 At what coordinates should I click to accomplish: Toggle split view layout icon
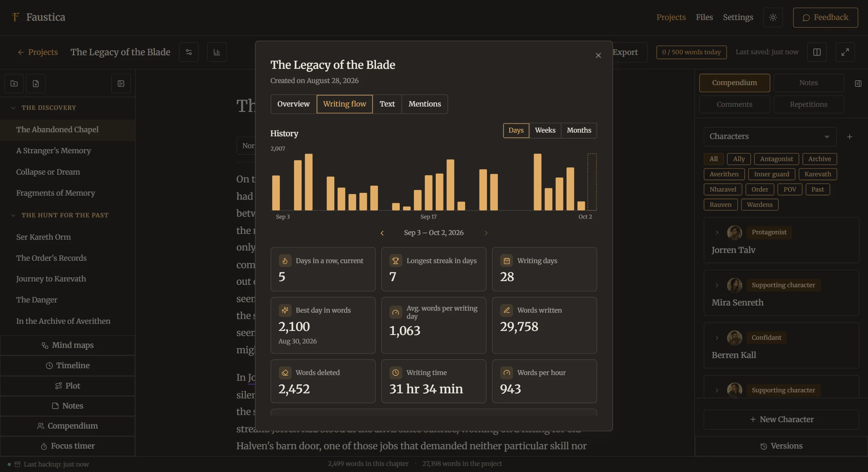(817, 52)
